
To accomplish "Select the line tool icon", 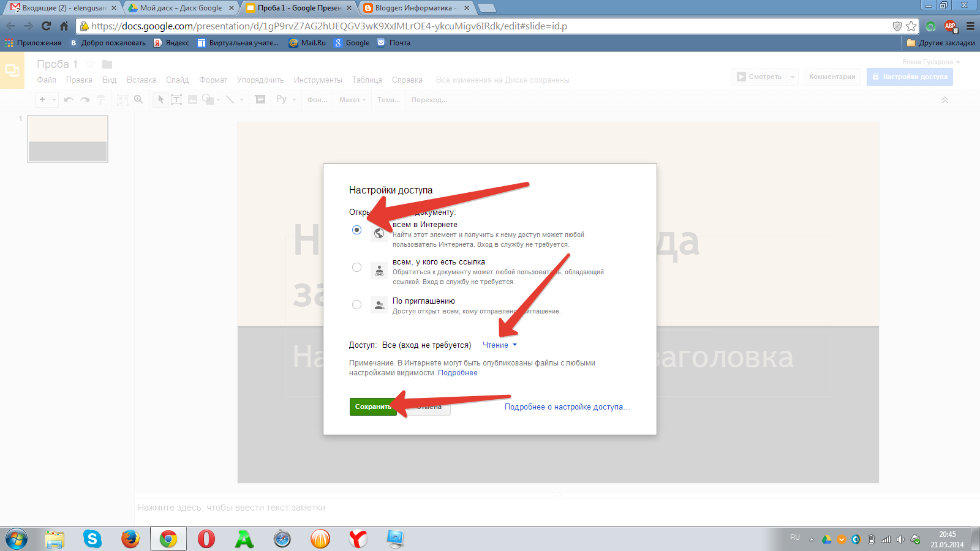I will [x=230, y=100].
